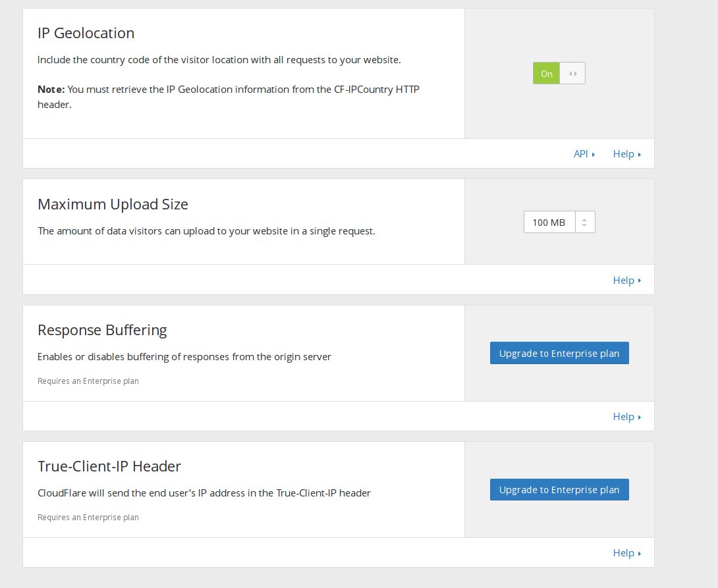The height and width of the screenshot is (588, 718).
Task: Open Help link for IP Geolocation
Action: pyautogui.click(x=627, y=154)
